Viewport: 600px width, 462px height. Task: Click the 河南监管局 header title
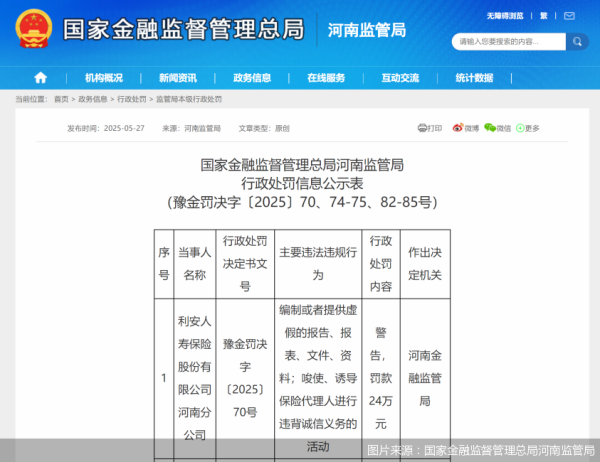367,30
